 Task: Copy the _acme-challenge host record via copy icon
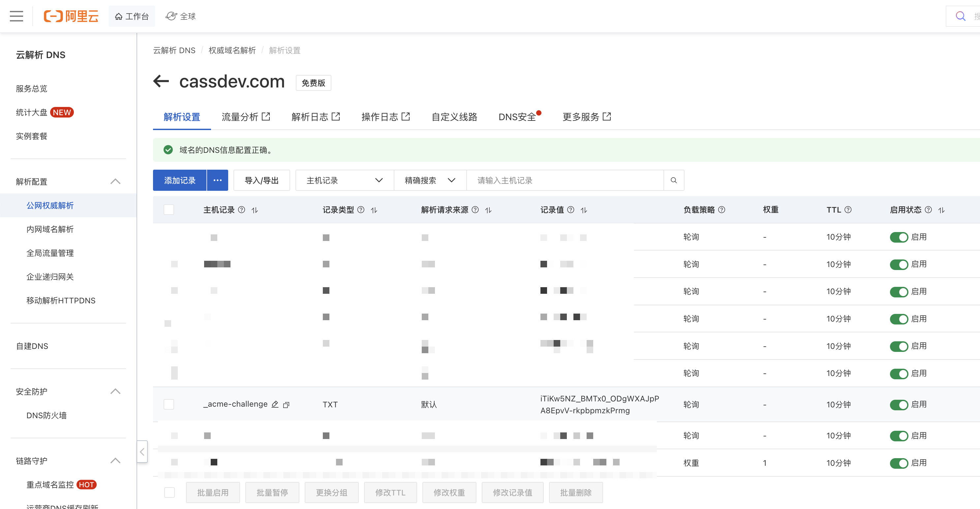click(287, 405)
